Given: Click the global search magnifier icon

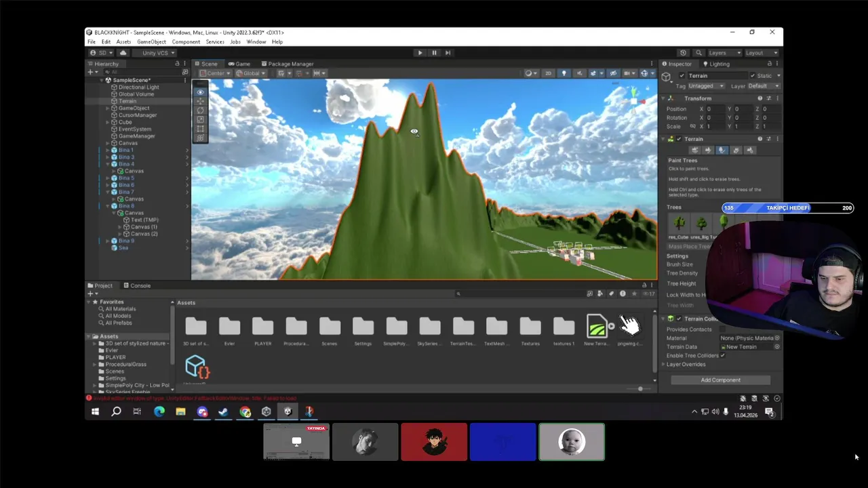Looking at the screenshot, I should [x=698, y=52].
